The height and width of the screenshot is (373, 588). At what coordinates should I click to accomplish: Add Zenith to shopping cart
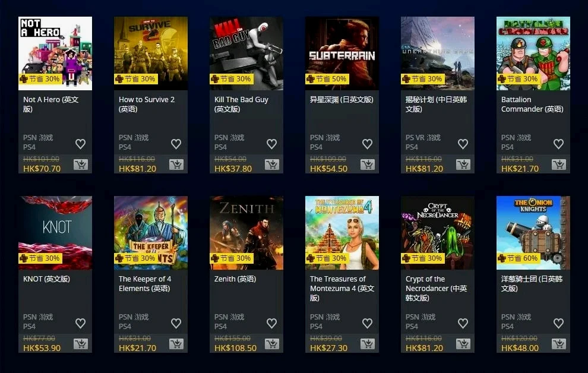272,343
